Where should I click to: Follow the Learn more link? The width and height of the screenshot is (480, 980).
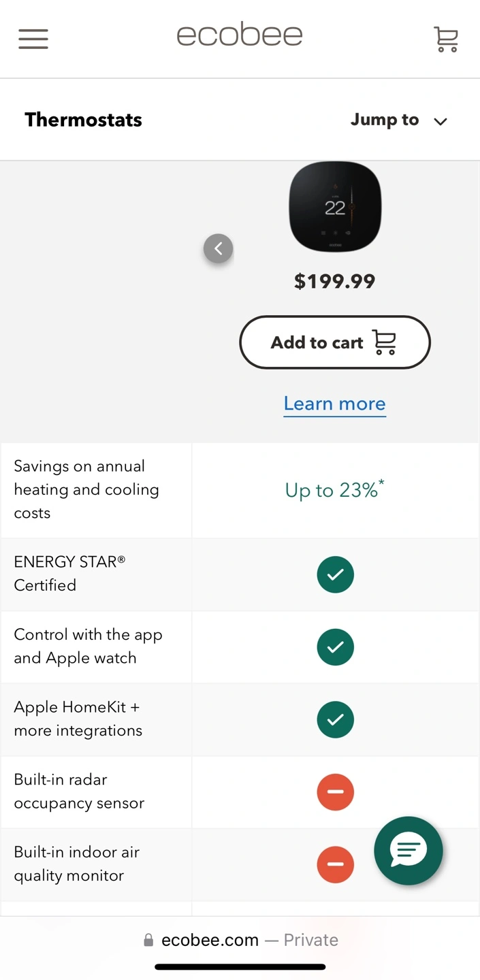334,404
